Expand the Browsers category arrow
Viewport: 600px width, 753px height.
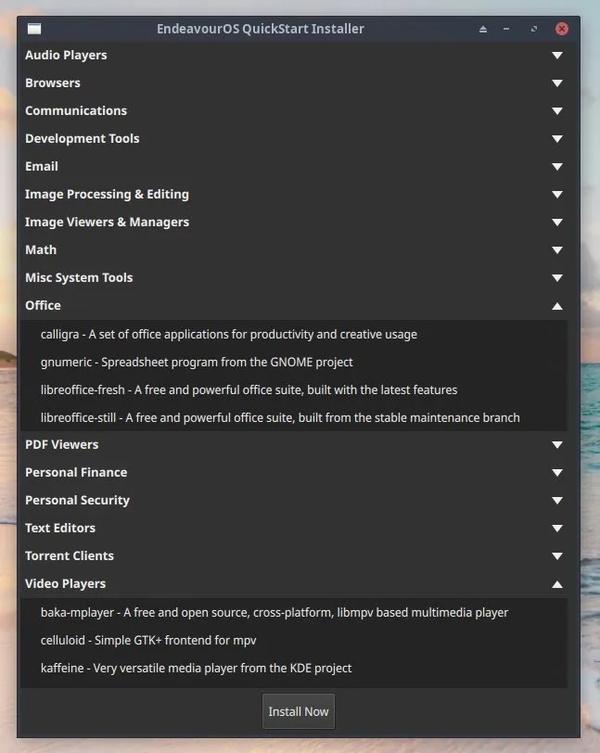557,83
